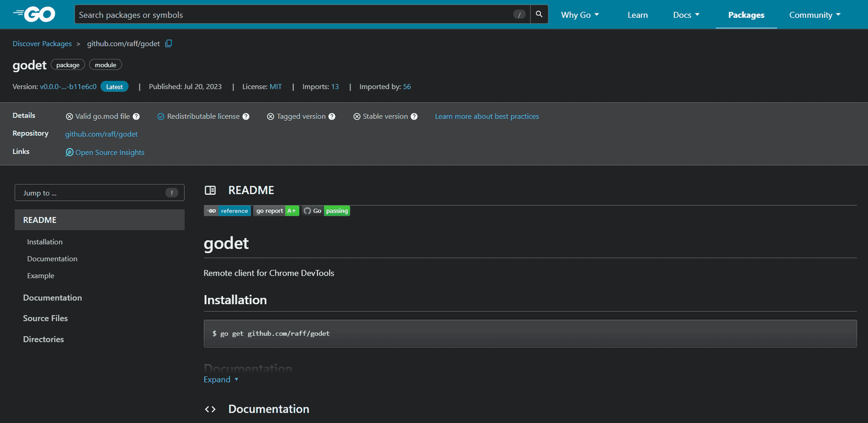View the 56 imported-by link
The image size is (868, 423).
(407, 87)
